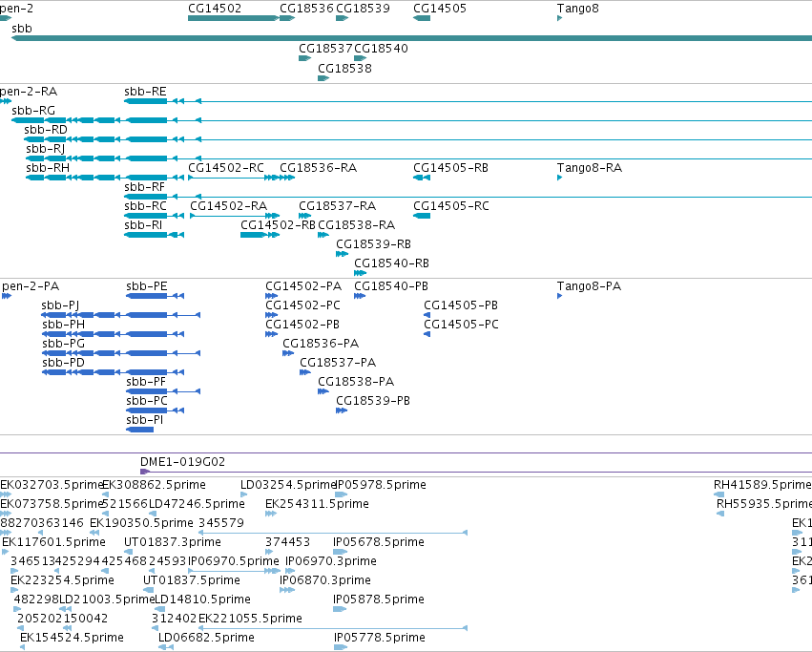Select the CG14505-PC protein label
This screenshot has height=652, width=812.
462,325
